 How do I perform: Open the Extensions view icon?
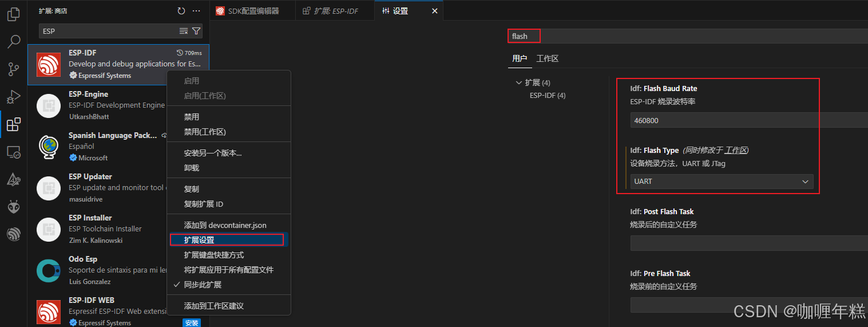14,124
